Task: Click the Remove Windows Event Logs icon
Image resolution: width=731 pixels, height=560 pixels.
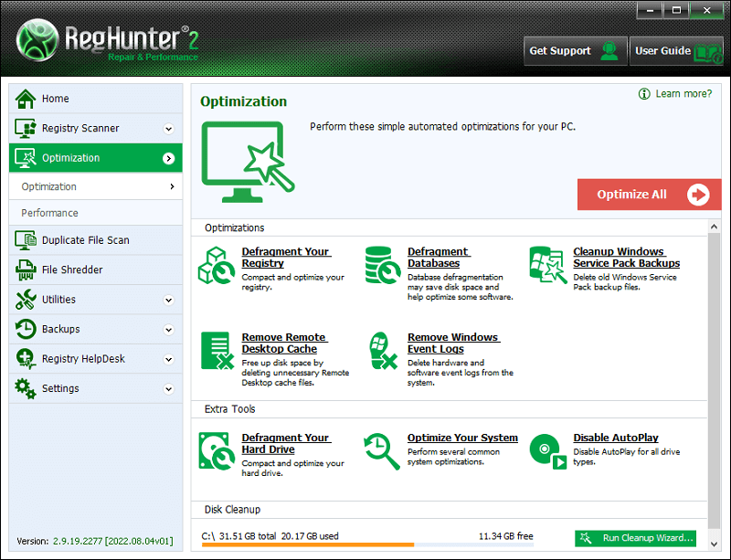Action: click(x=383, y=351)
